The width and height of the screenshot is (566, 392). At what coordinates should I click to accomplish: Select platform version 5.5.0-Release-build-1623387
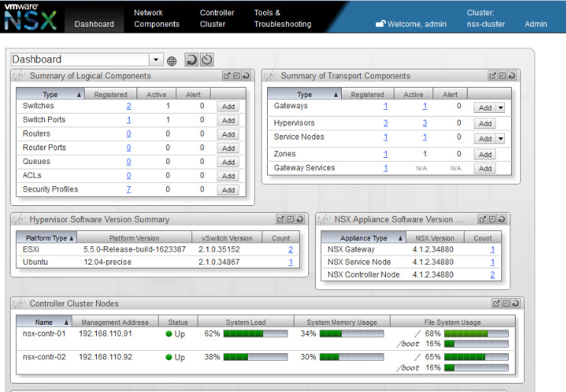click(134, 249)
